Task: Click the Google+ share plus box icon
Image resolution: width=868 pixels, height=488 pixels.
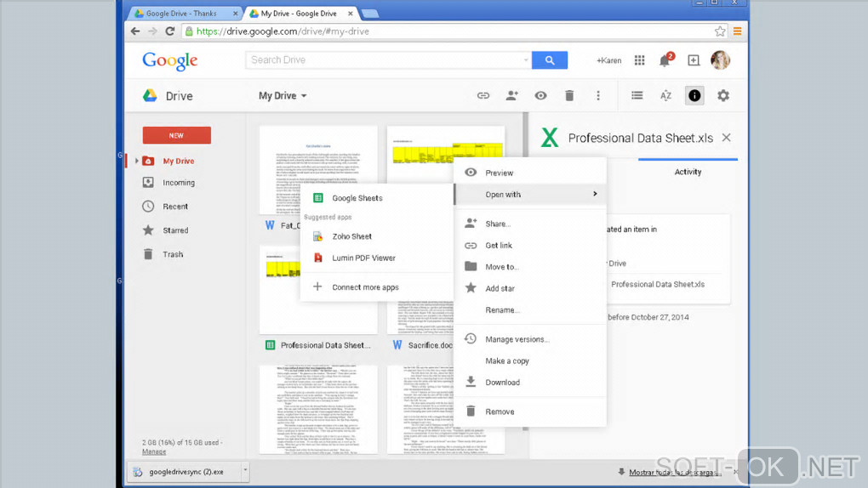Action: coord(694,60)
